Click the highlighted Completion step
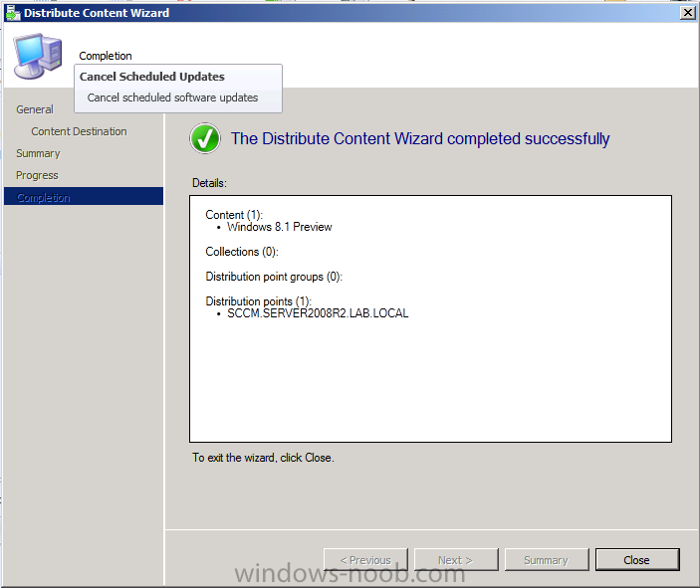 click(44, 197)
